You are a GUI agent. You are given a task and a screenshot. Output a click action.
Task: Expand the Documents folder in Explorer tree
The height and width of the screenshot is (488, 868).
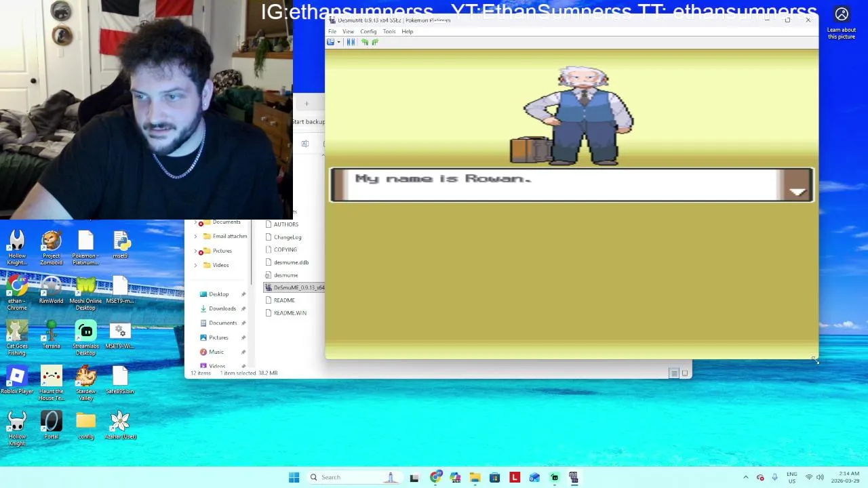pos(196,222)
